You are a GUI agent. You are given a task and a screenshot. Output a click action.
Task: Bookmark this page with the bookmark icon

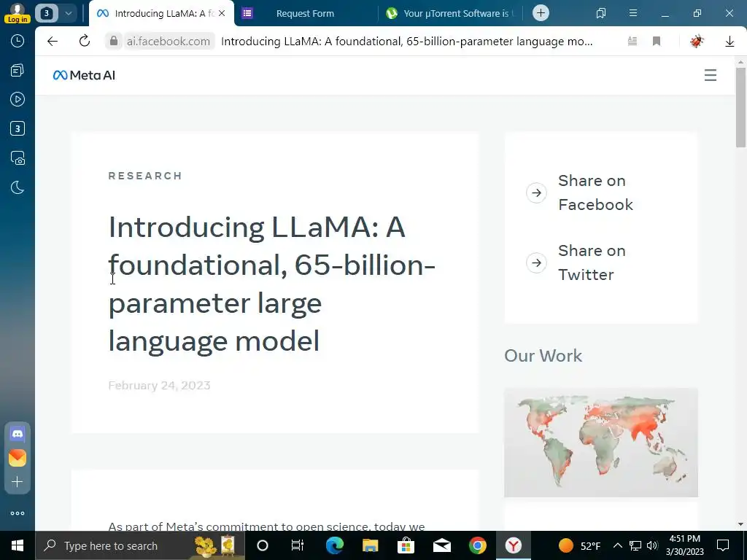tap(657, 42)
